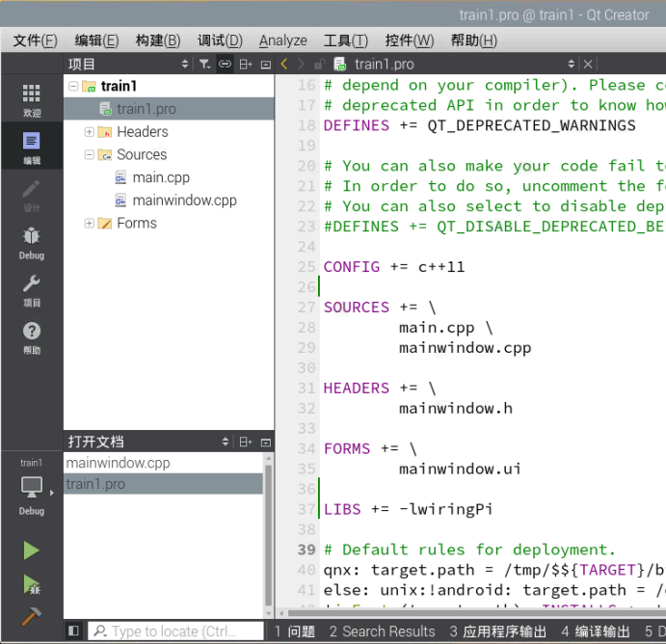Screen dimensions: 666x644
Task: Toggle the file lock icon in editor toolbar
Action: coord(319,65)
